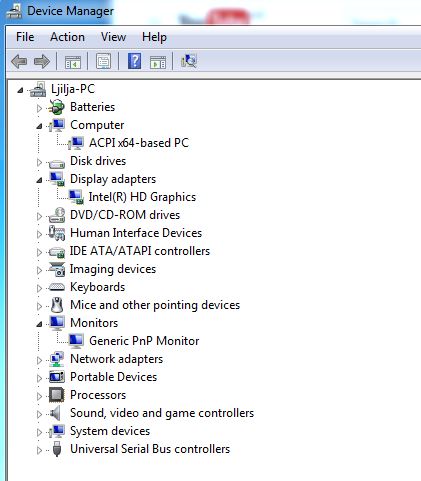Screen dimensions: 421x481
Task: Click the DVD/CD-ROM drives icon
Action: click(57, 215)
